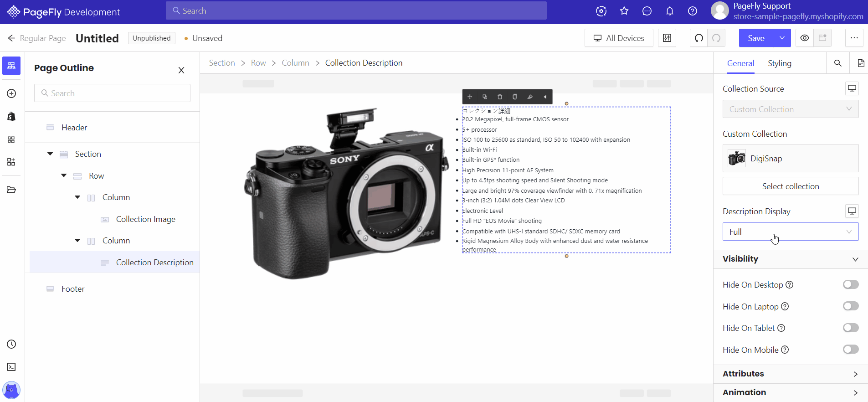The height and width of the screenshot is (402, 868).
Task: Click the Regular Page link
Action: (x=43, y=38)
